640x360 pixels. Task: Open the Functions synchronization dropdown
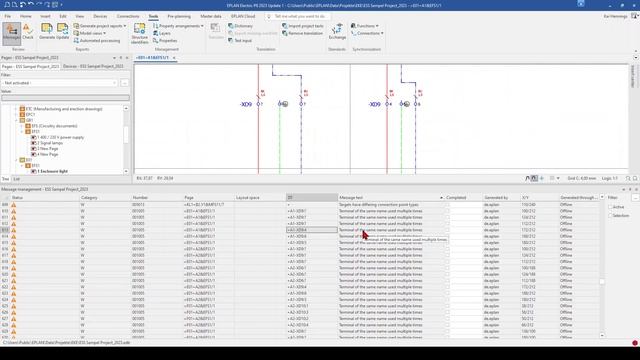pos(364,26)
